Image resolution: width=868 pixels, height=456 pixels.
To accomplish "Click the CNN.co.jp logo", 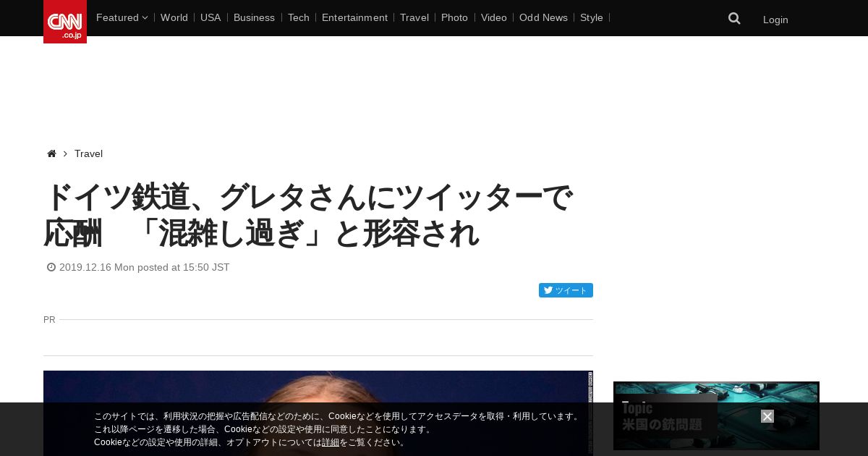I will [65, 22].
